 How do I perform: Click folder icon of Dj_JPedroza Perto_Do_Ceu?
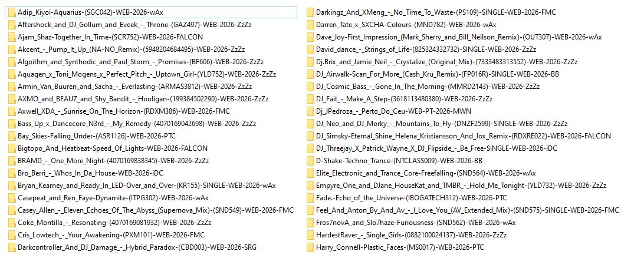point(310,111)
